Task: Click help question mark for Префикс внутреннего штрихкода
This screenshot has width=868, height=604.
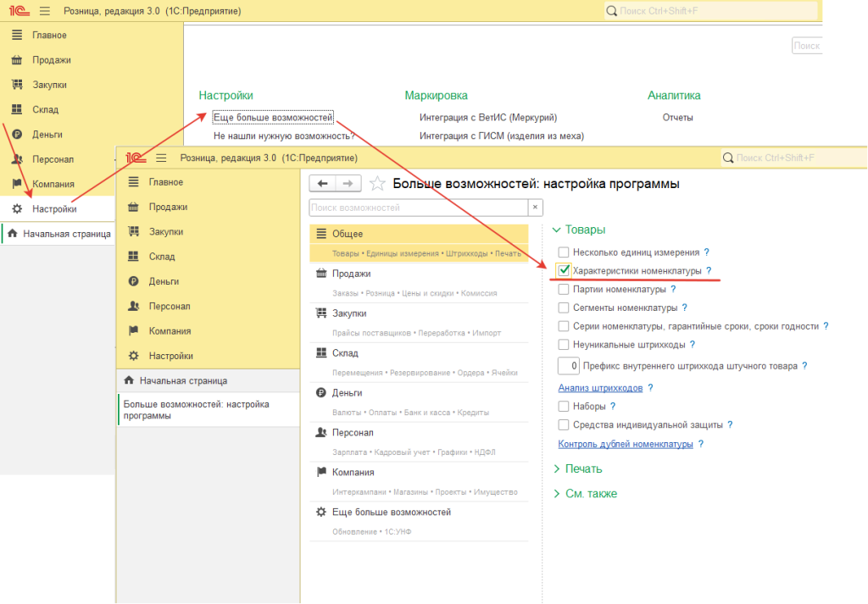Action: 805,366
